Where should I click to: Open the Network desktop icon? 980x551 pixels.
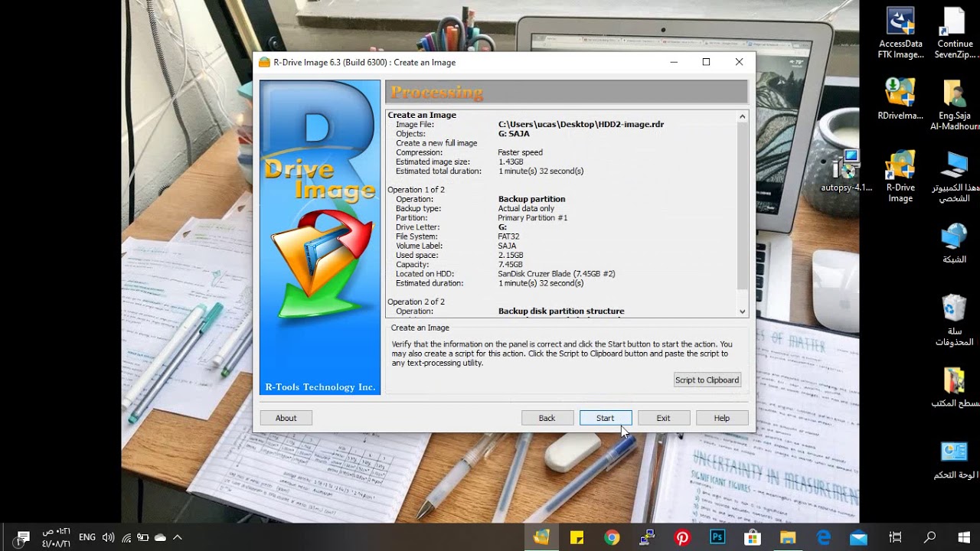(x=954, y=243)
